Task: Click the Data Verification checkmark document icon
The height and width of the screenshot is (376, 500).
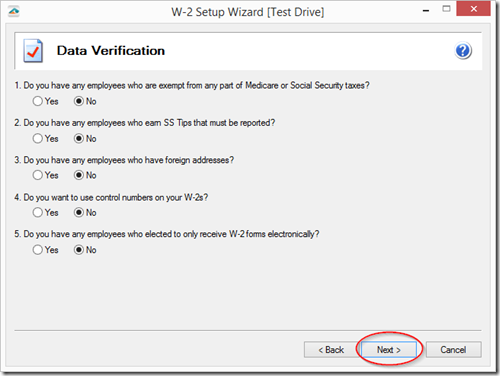Action: (33, 51)
